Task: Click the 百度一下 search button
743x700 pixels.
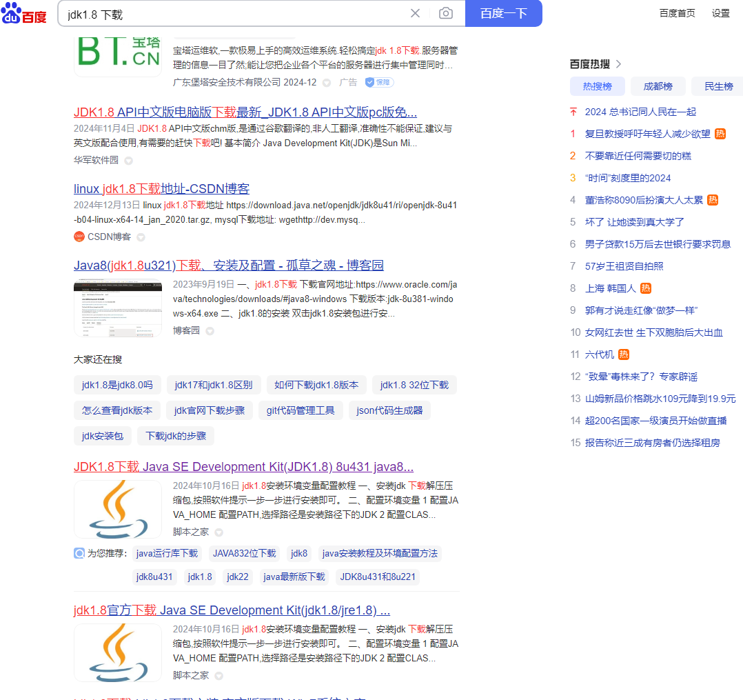Action: click(x=504, y=13)
